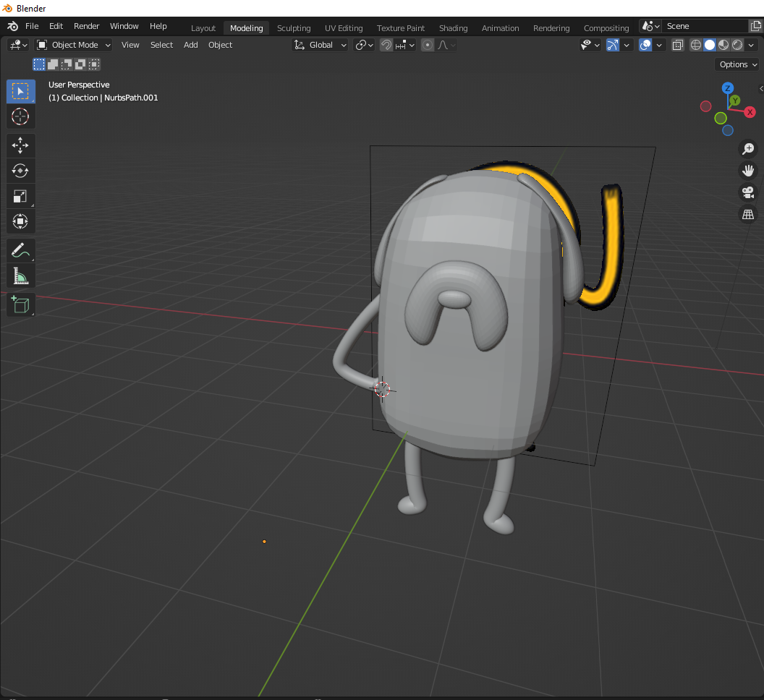
Task: Open the Options dropdown
Action: pos(738,64)
